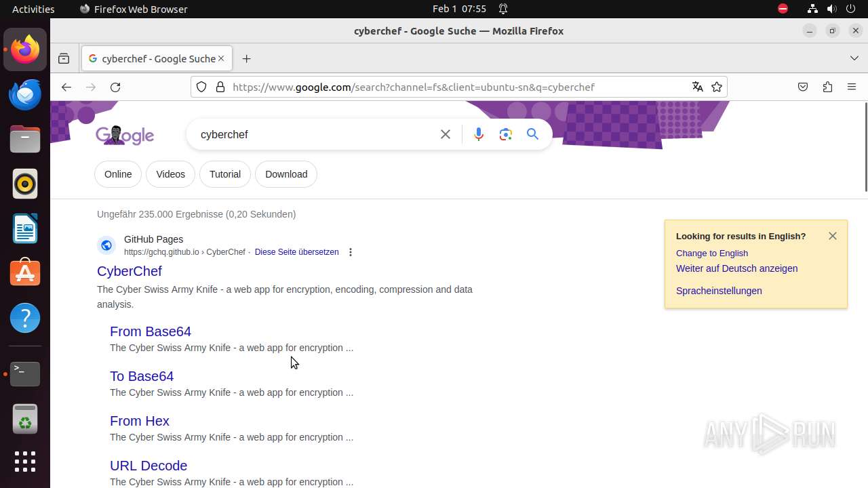
Task: Show Applications grid in the dock
Action: (x=25, y=462)
